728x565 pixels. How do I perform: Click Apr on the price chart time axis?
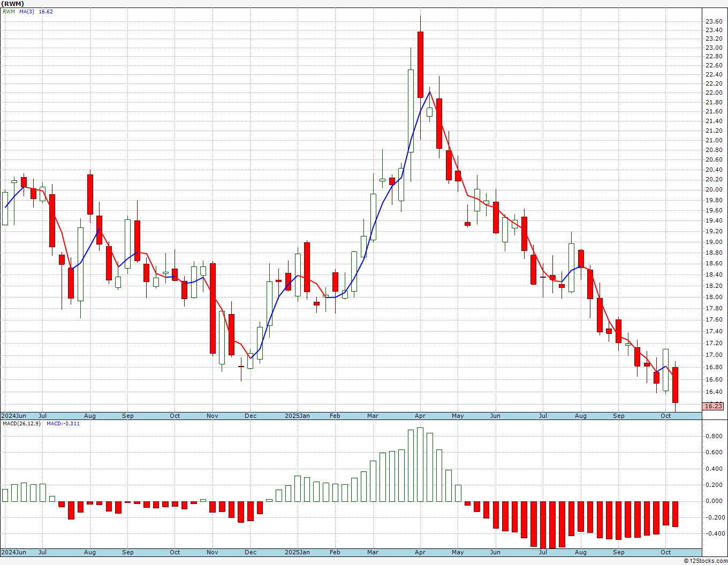point(420,416)
